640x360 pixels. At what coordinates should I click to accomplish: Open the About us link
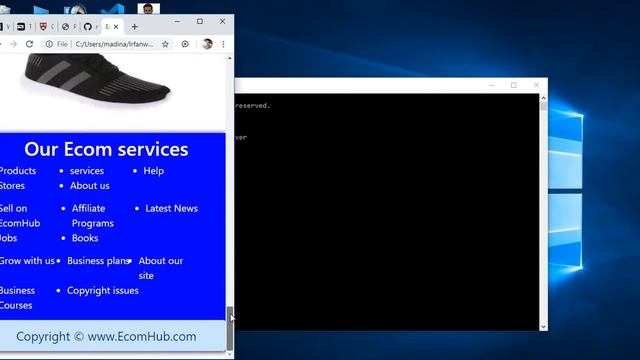click(x=90, y=186)
